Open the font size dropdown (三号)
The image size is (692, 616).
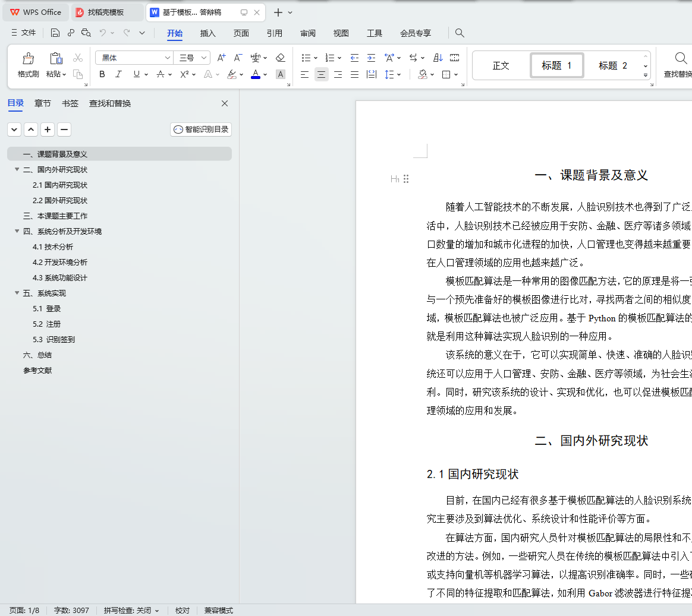point(204,58)
